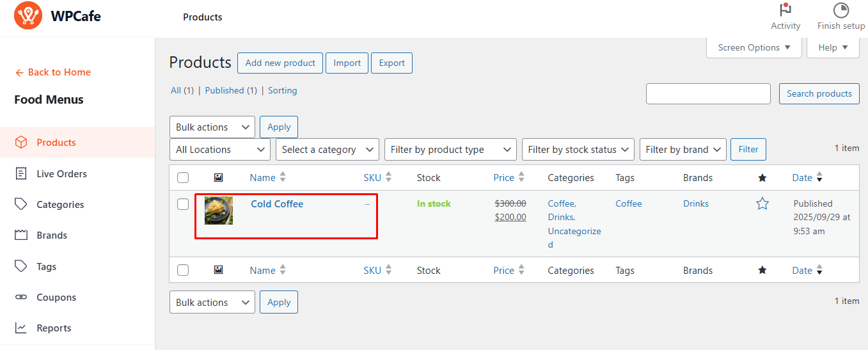Click the Add new product button
868x350 pixels.
click(x=280, y=63)
